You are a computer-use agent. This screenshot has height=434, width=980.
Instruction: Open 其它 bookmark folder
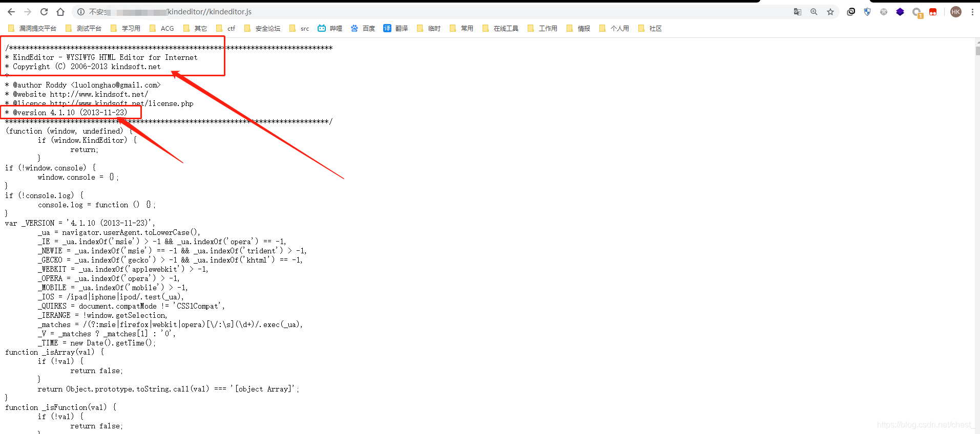[x=195, y=28]
